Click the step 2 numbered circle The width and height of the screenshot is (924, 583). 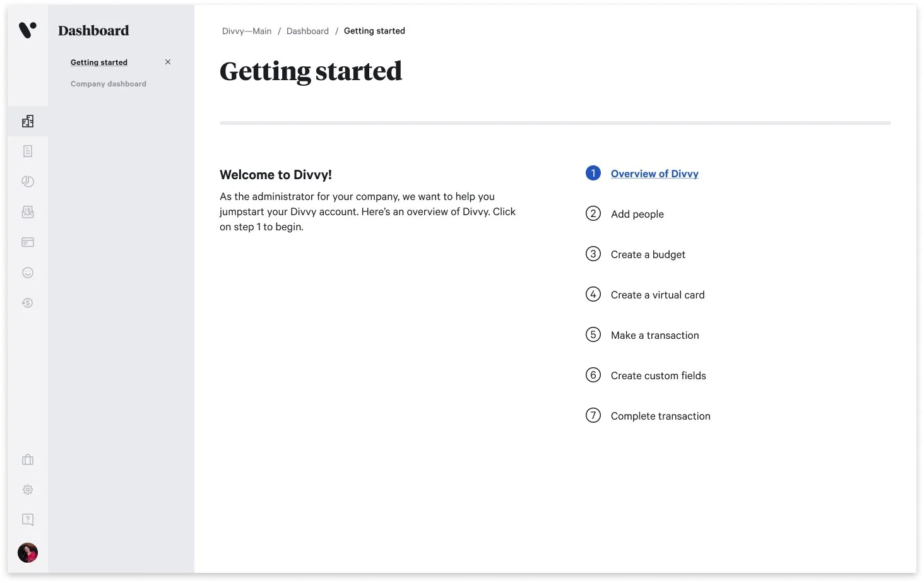593,213
